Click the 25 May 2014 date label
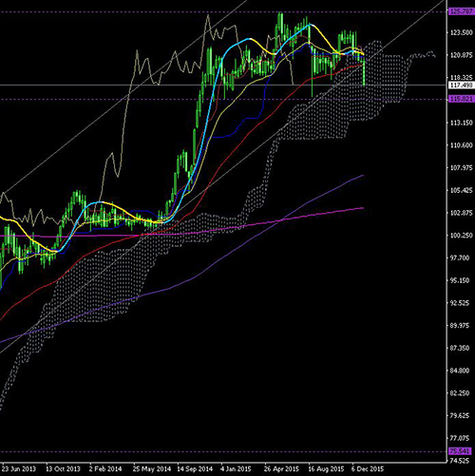Screen dimensions: 475x476 coord(151,468)
